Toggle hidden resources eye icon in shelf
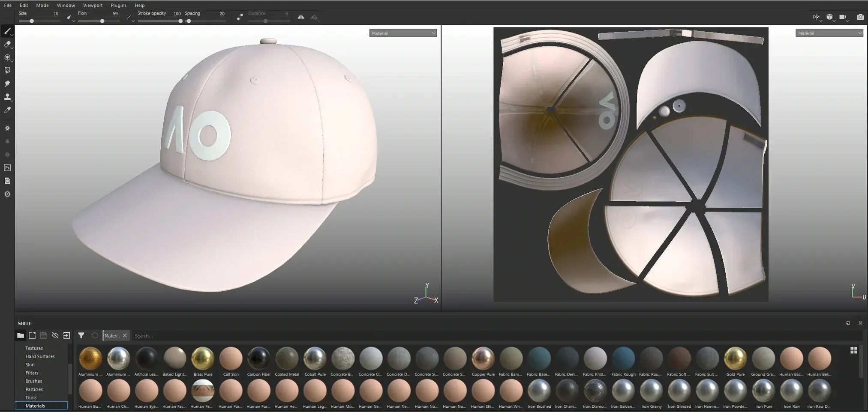Viewport: 868px width, 412px height. click(x=55, y=335)
